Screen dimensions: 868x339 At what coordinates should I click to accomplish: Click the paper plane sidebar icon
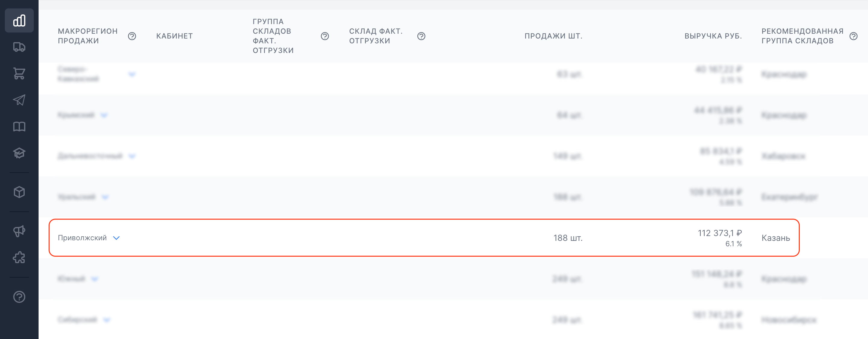[19, 100]
